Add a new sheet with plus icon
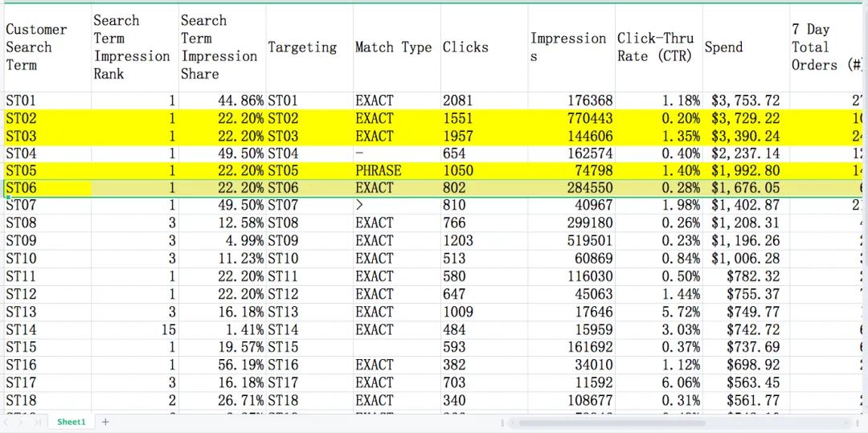The image size is (868, 433). [x=105, y=422]
